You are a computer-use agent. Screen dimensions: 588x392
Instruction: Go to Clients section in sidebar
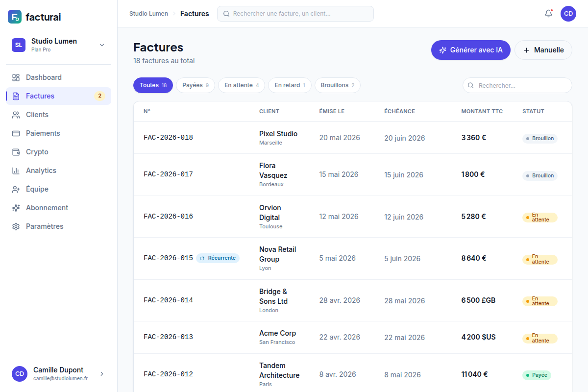tap(58, 115)
